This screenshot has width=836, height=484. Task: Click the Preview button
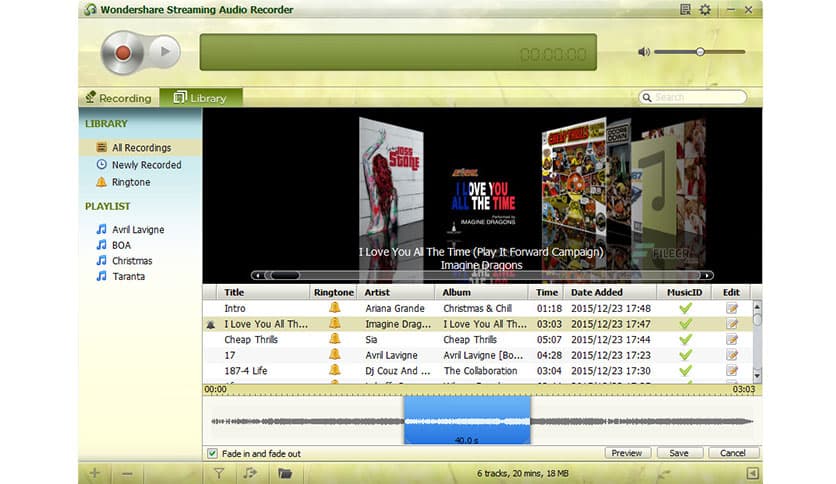coord(627,453)
